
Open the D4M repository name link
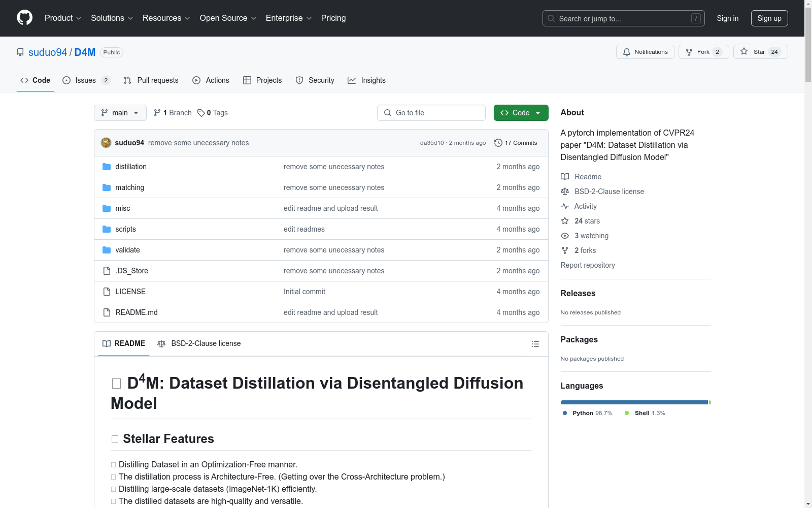(x=85, y=52)
